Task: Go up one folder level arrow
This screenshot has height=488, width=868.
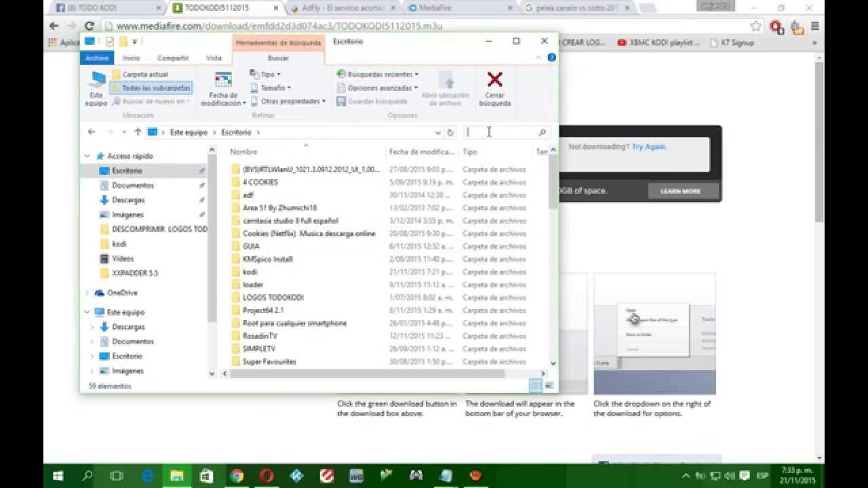Action: pos(138,132)
